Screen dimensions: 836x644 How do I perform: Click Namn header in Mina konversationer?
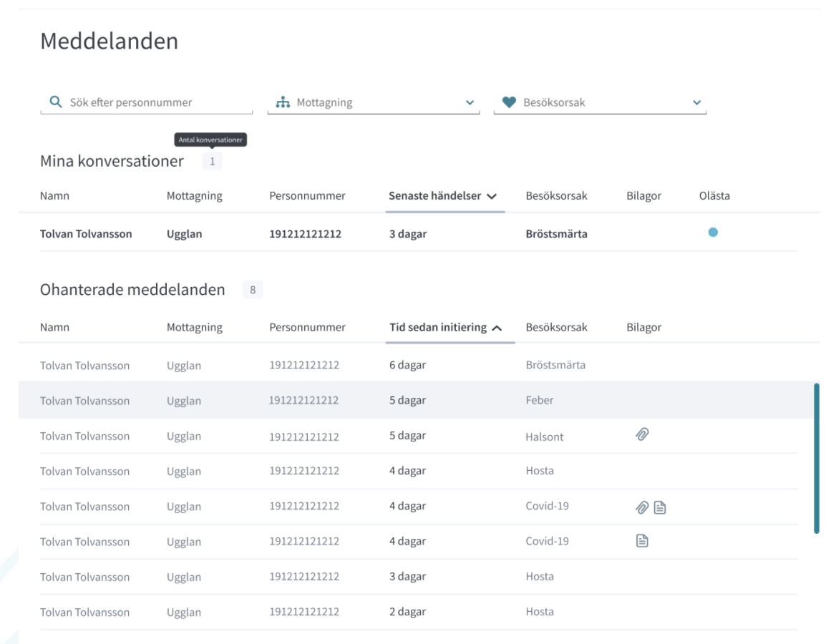[54, 195]
